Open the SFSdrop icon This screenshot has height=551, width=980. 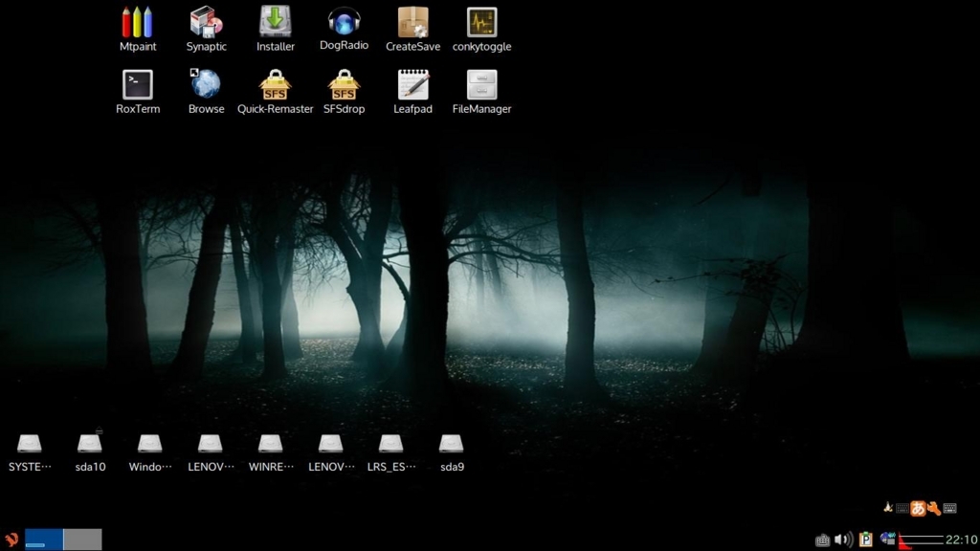(x=344, y=84)
